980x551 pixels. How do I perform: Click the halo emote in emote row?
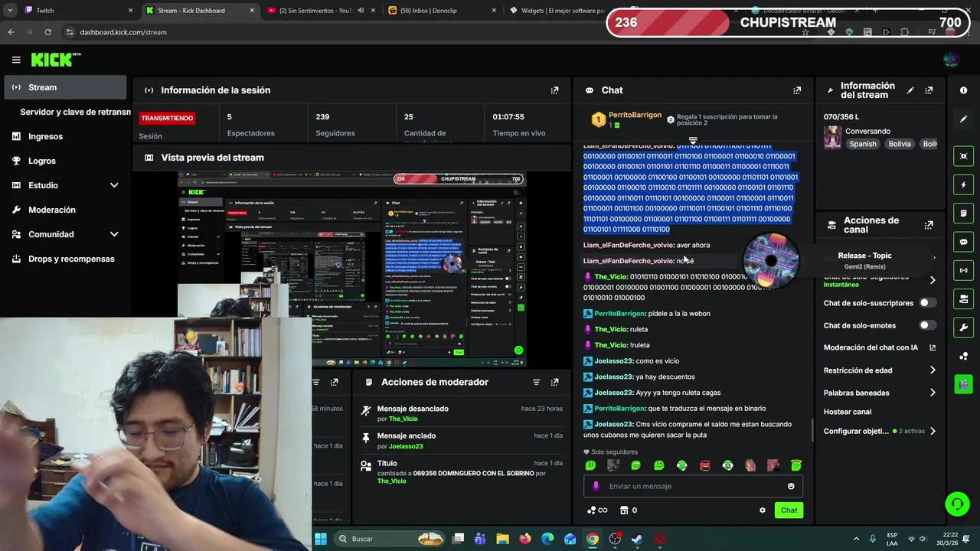tap(796, 465)
